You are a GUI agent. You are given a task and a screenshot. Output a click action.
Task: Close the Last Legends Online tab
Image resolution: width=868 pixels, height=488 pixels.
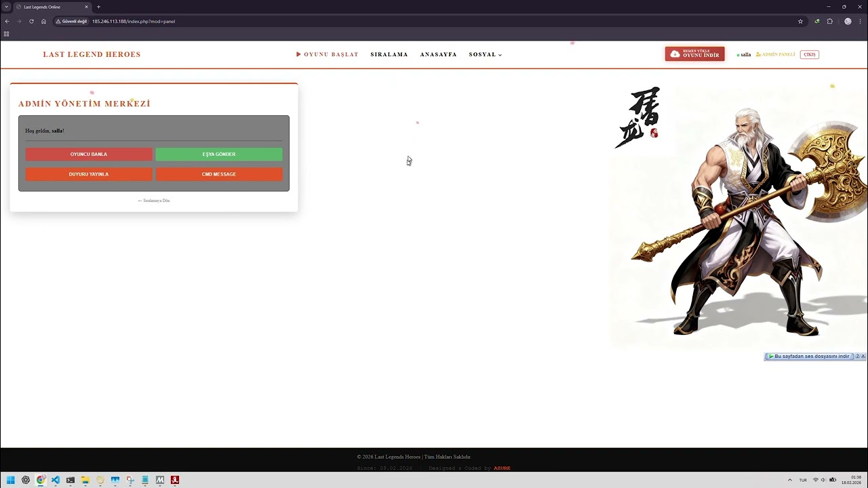pos(86,7)
